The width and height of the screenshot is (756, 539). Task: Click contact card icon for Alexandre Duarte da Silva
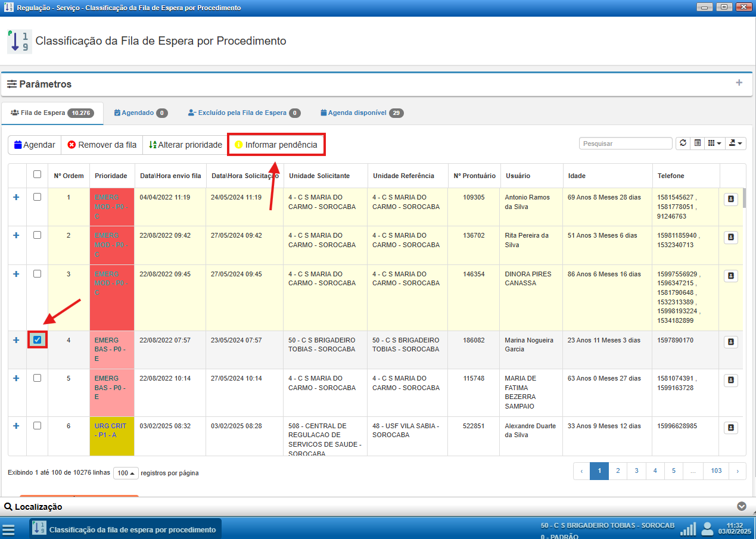(x=731, y=428)
